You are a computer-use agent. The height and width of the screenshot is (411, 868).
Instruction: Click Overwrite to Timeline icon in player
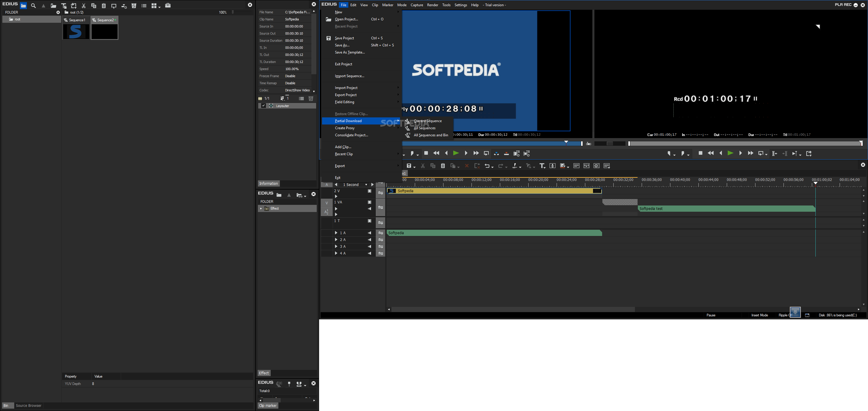tap(506, 153)
